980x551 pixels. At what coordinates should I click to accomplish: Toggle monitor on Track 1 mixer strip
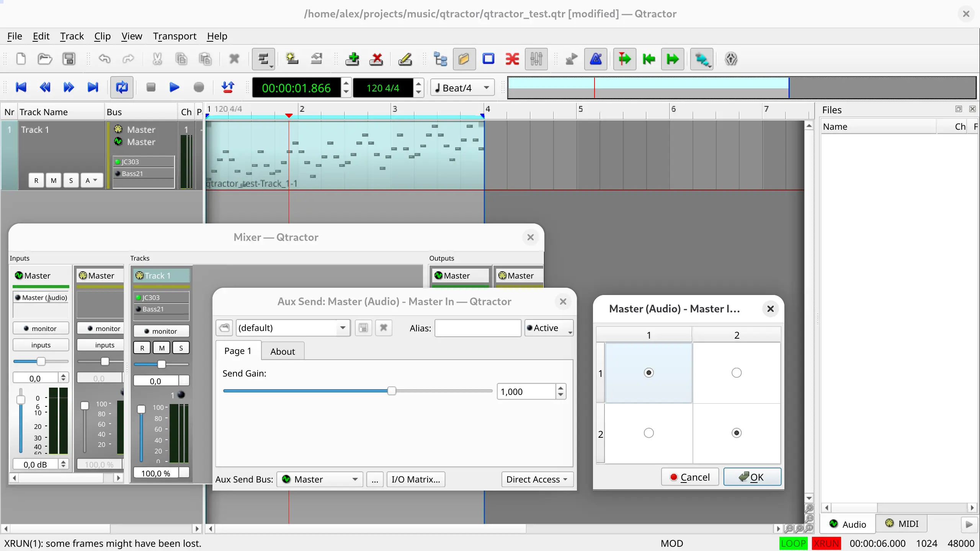(161, 331)
